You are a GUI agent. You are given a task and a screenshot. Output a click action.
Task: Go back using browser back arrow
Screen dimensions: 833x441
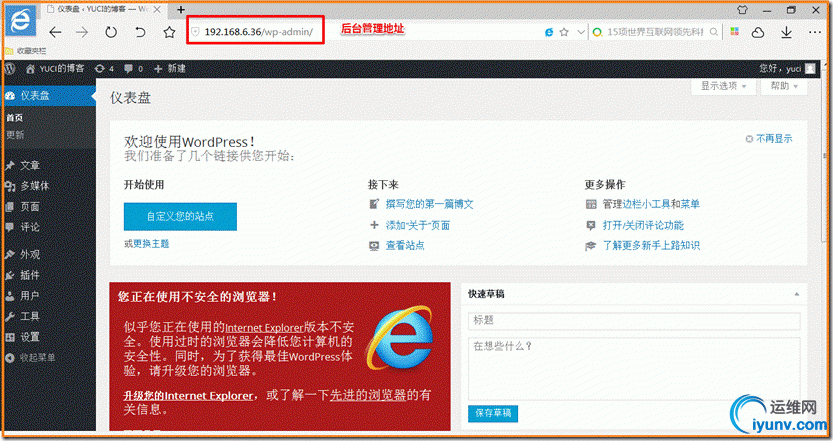[55, 32]
